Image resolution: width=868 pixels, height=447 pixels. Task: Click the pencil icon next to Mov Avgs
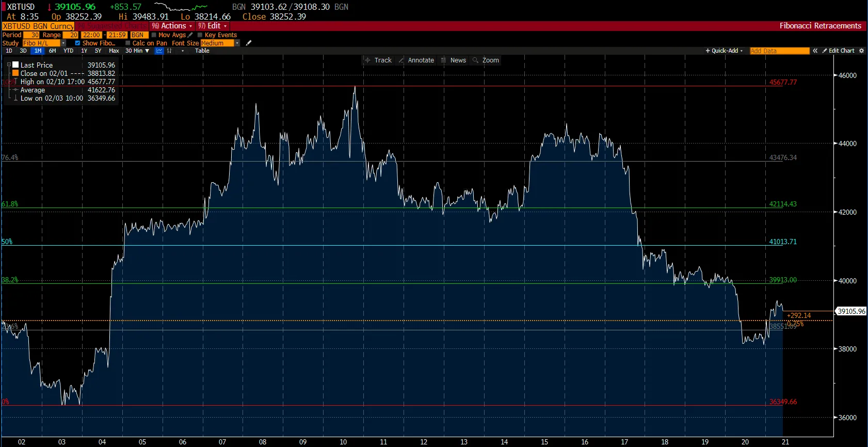tap(190, 35)
